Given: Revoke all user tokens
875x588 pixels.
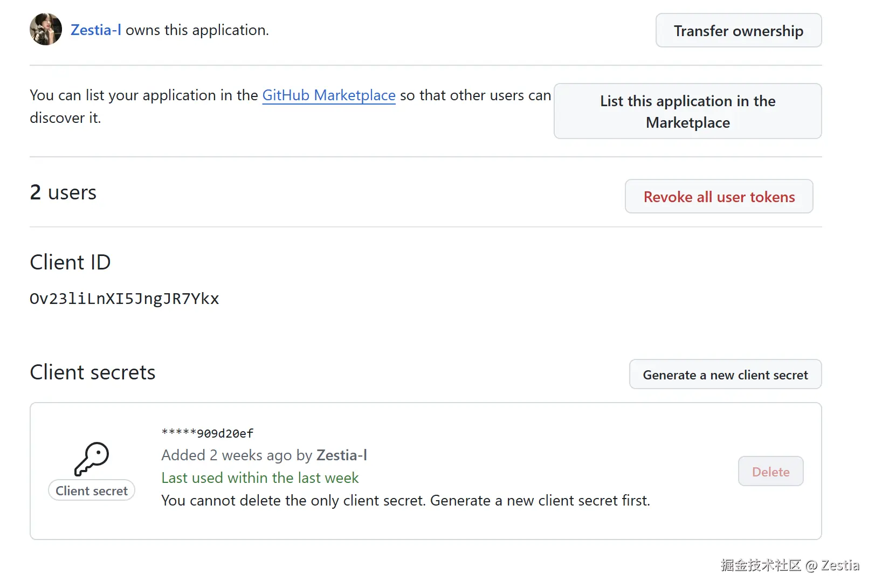Looking at the screenshot, I should (719, 197).
